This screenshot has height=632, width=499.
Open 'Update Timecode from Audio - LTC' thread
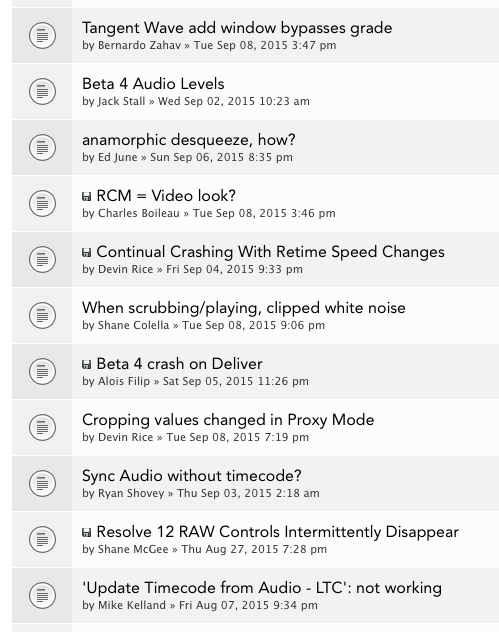click(x=262, y=588)
